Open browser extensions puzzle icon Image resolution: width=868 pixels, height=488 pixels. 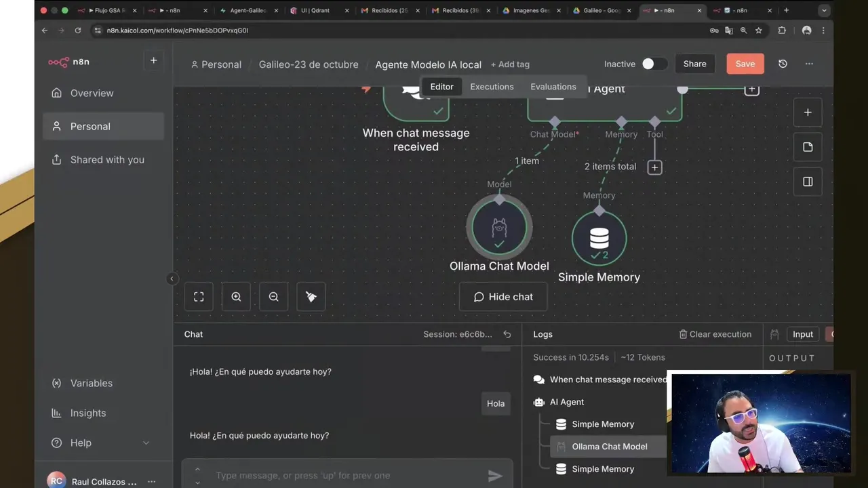[x=782, y=30]
